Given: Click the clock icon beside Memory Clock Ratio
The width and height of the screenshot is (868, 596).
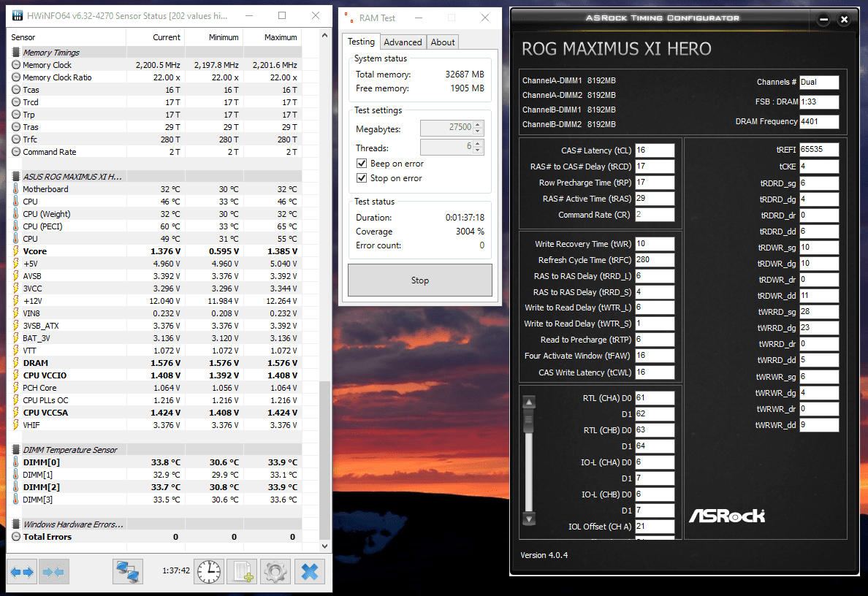Looking at the screenshot, I should tap(16, 77).
